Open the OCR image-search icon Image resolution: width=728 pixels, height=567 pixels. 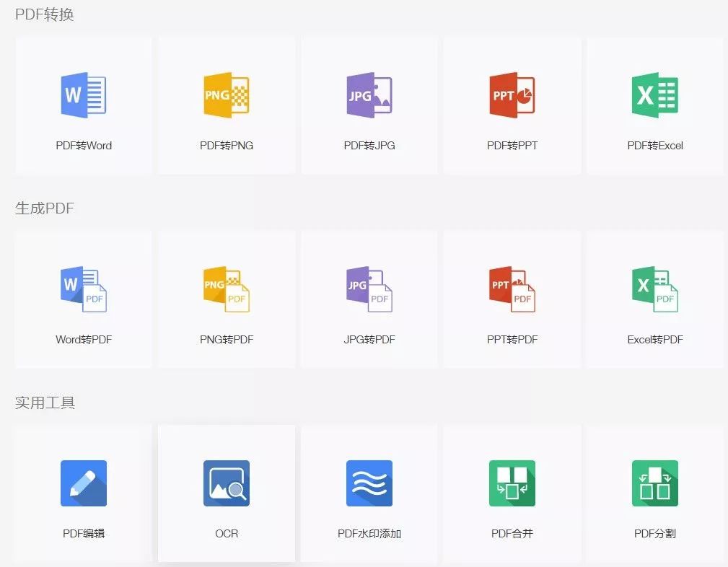pos(227,483)
